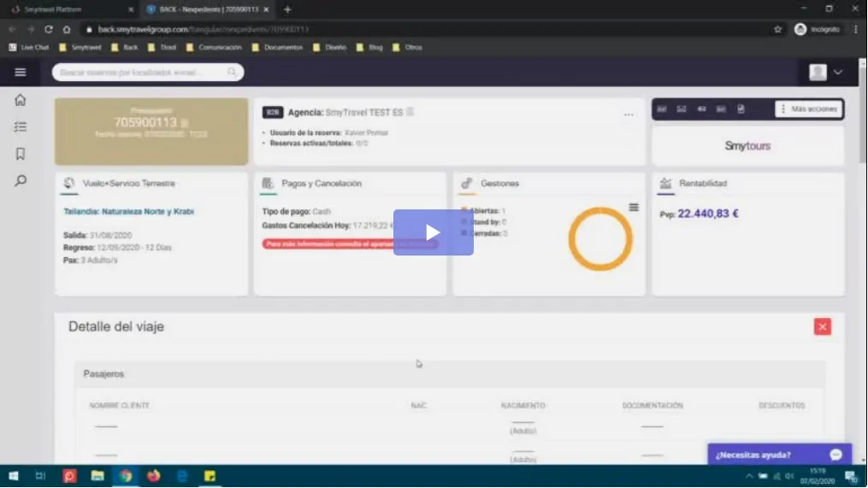Click the first icon in the dark actions toolbar
This screenshot has height=488, width=868.
click(x=662, y=109)
